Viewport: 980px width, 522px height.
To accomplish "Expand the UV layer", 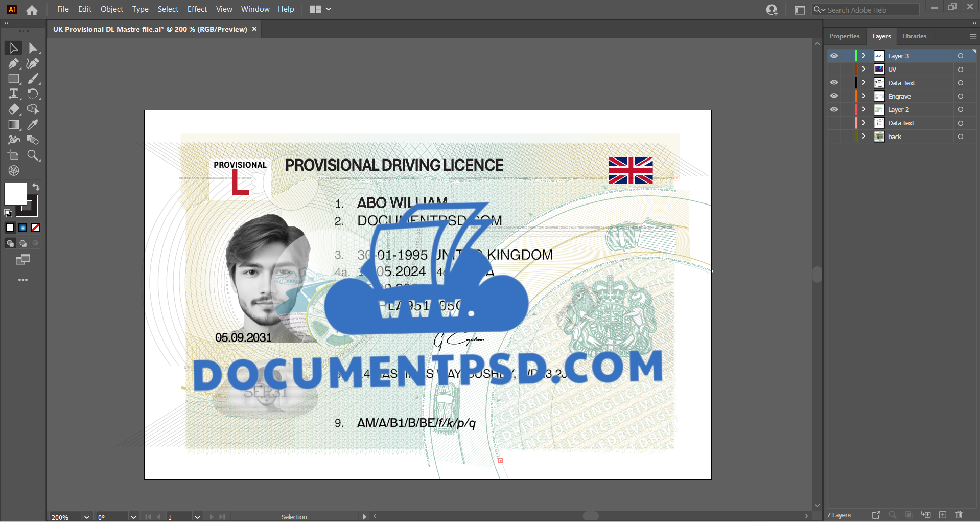I will 864,69.
